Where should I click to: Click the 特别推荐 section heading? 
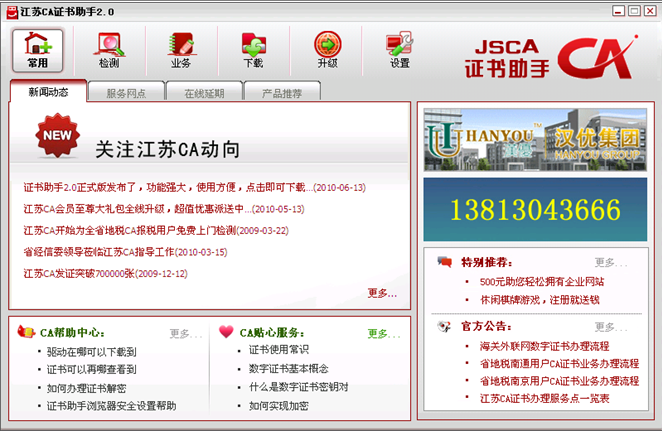[x=486, y=262]
